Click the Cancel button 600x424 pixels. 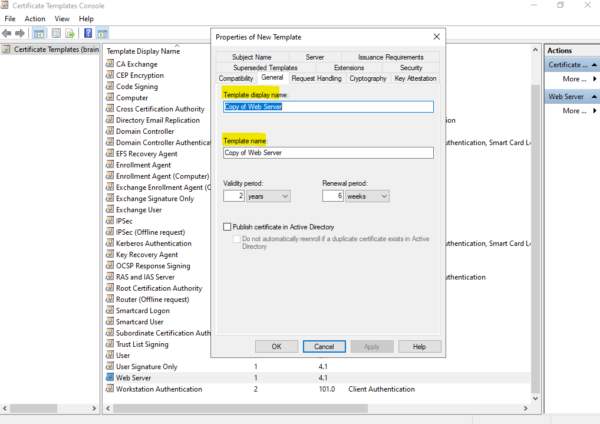click(x=324, y=347)
